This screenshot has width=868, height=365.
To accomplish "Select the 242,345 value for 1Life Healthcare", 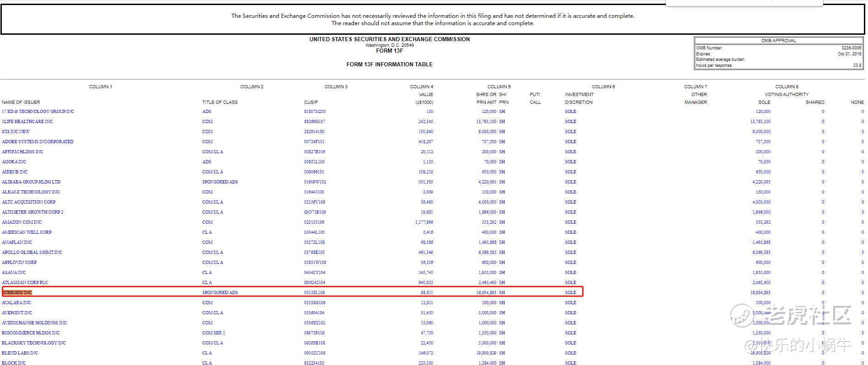I will tap(426, 122).
